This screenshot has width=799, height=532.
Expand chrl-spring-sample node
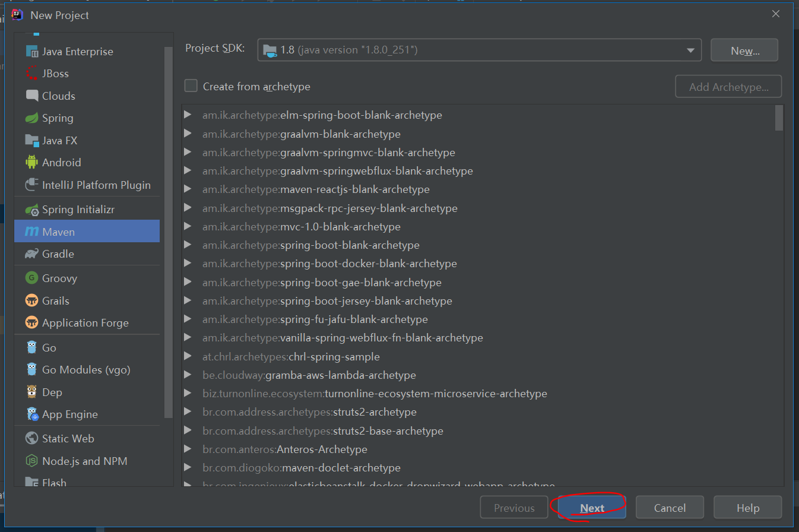(x=188, y=356)
